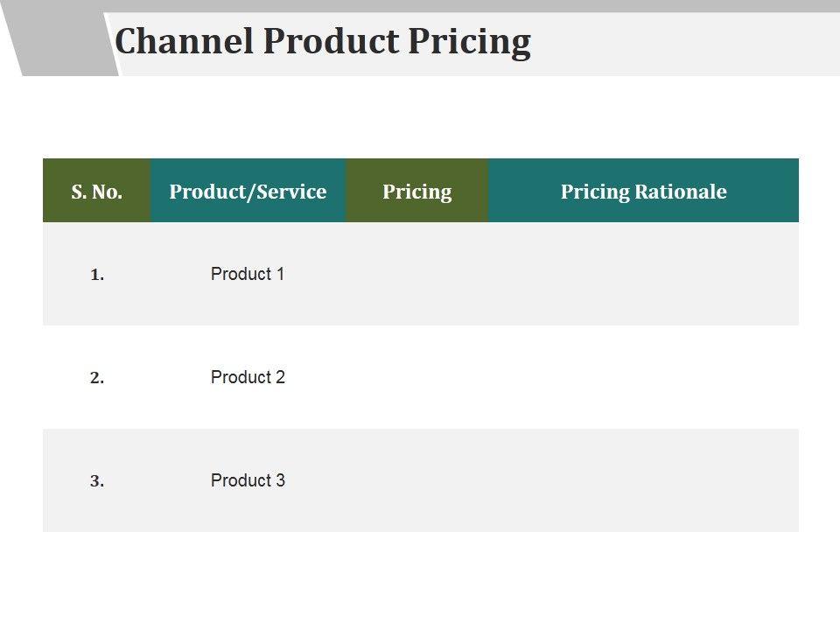Select the S. No. header cell
The height and width of the screenshot is (630, 840).
click(x=96, y=192)
